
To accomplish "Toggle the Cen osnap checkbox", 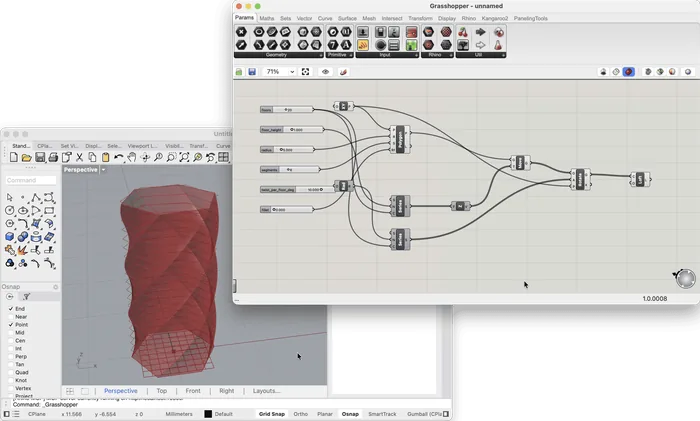I will coord(11,341).
